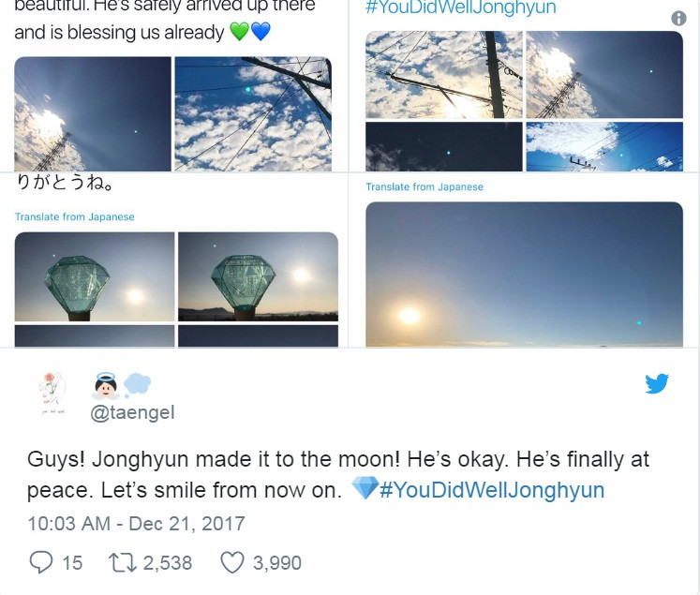
Task: Open the power pole sky photo at top right
Action: [x=443, y=74]
